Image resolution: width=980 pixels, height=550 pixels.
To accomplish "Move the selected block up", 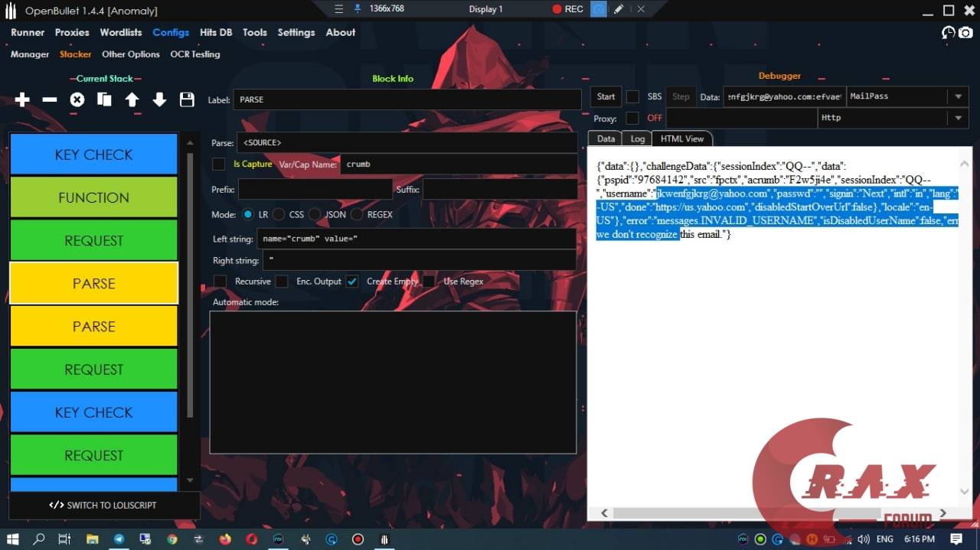I will 132,99.
